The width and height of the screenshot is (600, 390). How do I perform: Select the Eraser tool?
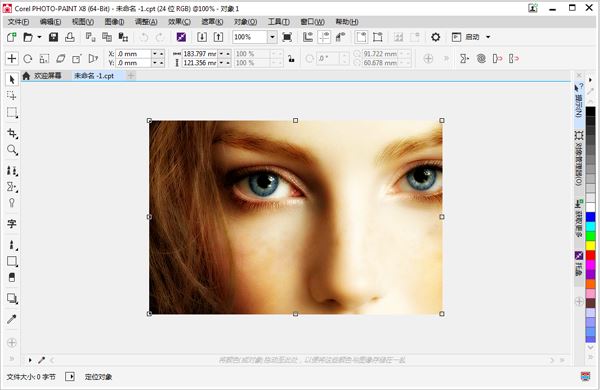(x=11, y=277)
